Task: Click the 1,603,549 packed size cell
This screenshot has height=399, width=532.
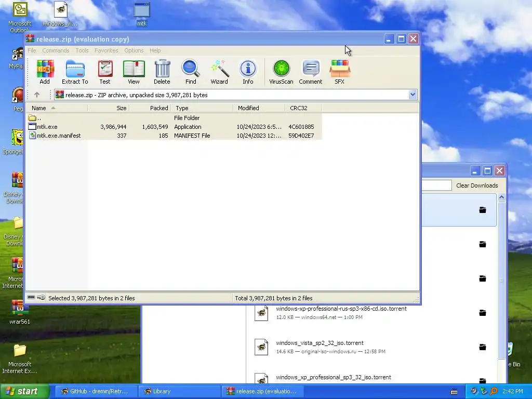Action: (155, 127)
